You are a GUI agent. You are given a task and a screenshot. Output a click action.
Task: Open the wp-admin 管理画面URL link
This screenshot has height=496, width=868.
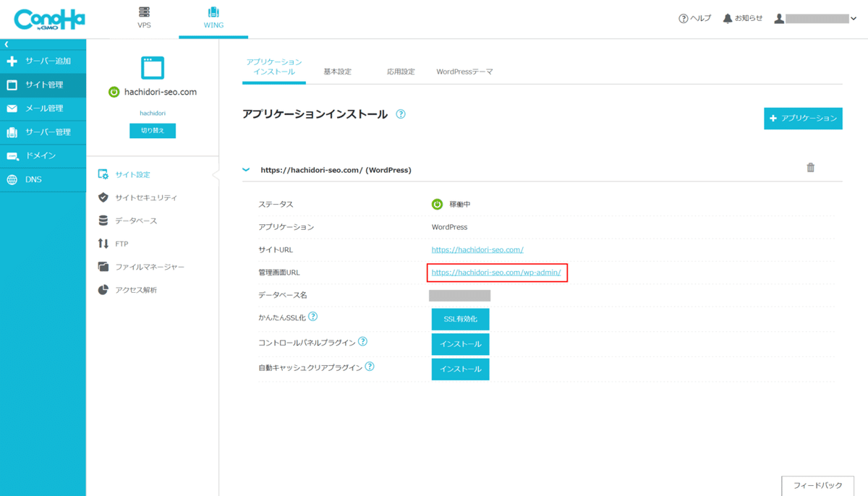(x=496, y=273)
